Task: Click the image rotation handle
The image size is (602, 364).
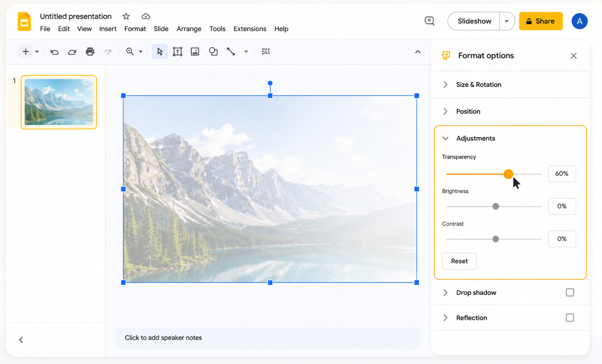Action: 270,83
